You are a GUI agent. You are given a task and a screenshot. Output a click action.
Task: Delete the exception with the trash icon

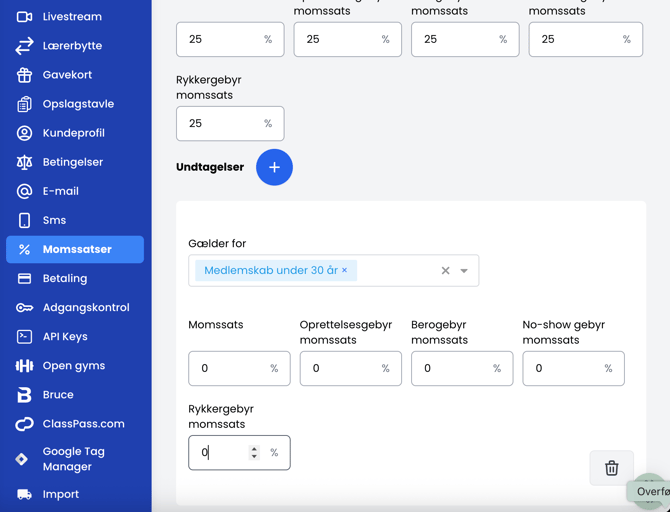click(611, 468)
